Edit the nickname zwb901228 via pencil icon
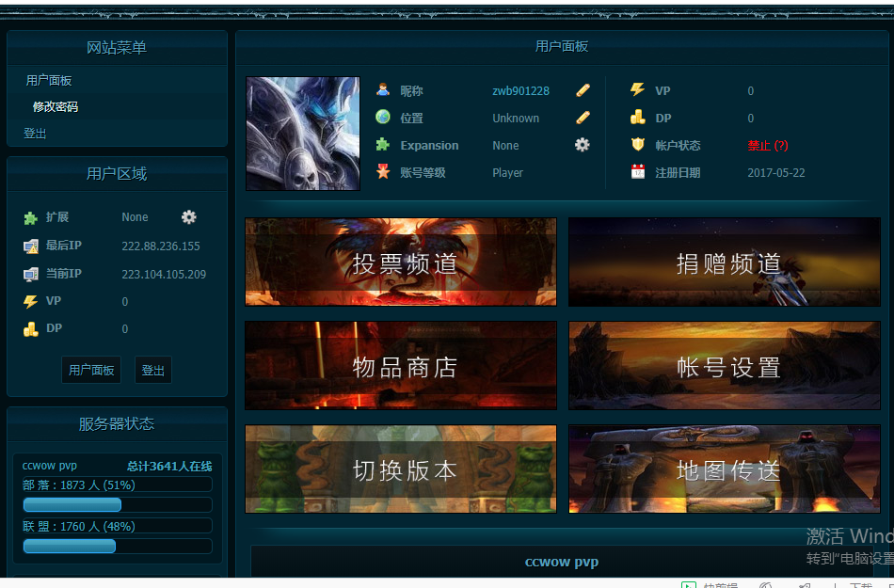Viewport: 894px width, 588px height. pos(583,90)
